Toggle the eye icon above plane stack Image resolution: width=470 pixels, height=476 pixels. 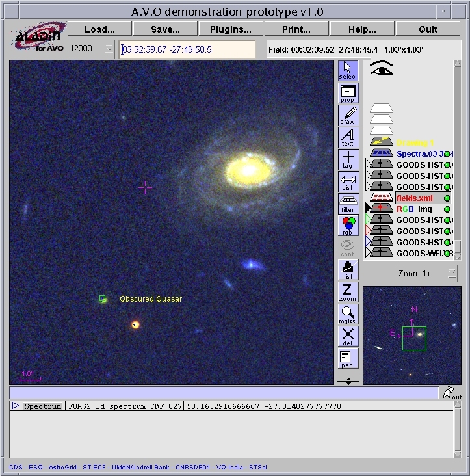382,69
